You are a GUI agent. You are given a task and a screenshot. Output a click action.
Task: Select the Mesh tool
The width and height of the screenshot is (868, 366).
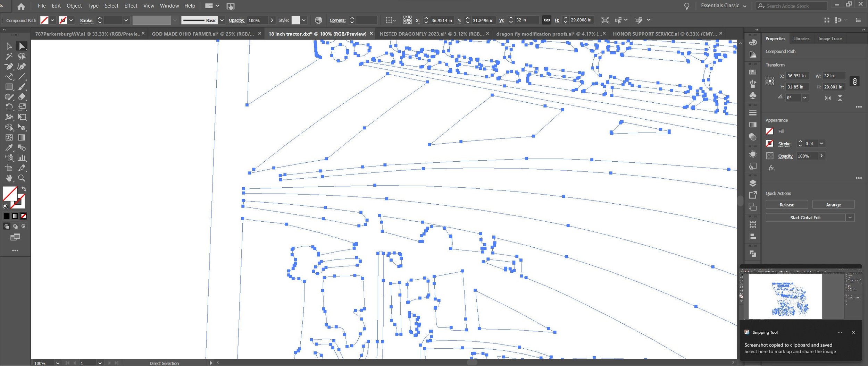[9, 137]
